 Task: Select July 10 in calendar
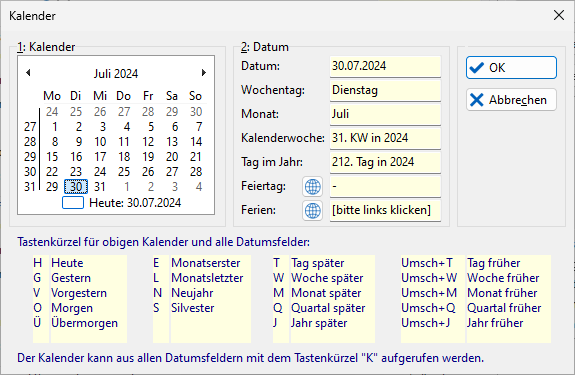100,141
